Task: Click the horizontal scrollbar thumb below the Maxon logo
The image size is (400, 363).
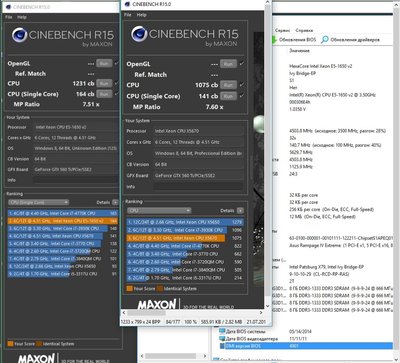Action: coord(146,313)
